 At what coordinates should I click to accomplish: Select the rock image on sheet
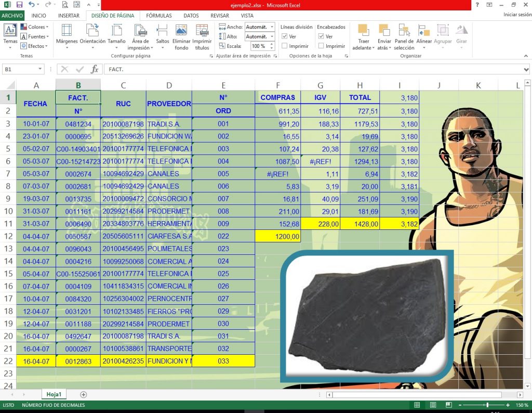[x=367, y=316]
